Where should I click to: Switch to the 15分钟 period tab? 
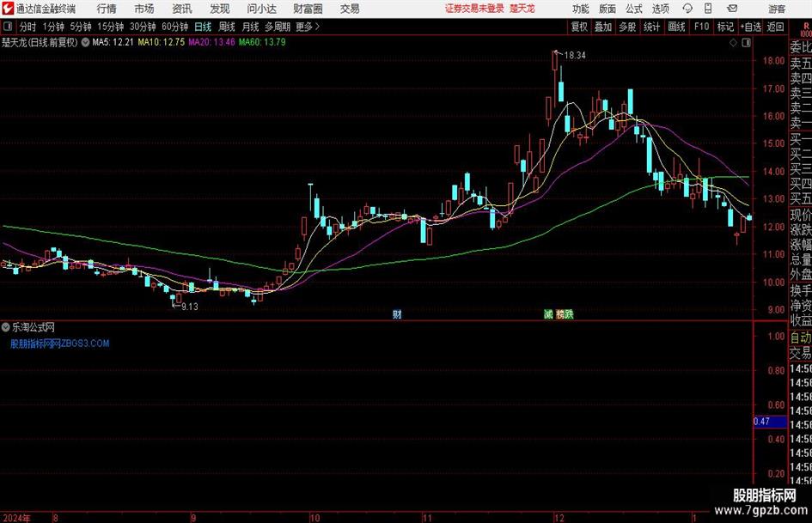point(111,27)
